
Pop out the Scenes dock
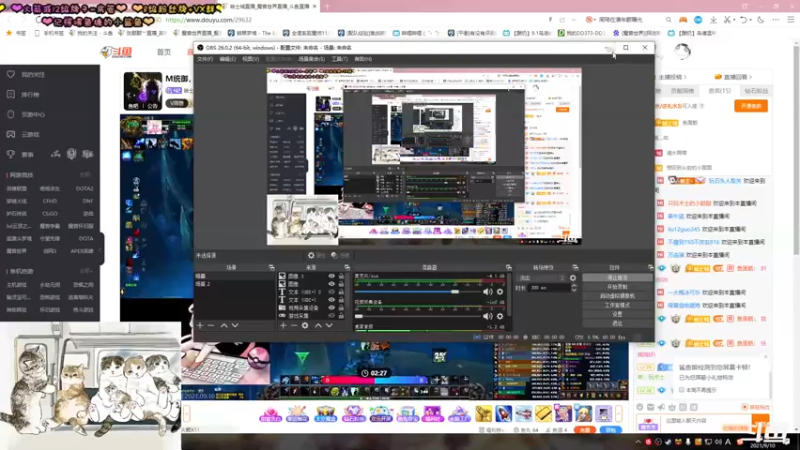click(x=271, y=267)
